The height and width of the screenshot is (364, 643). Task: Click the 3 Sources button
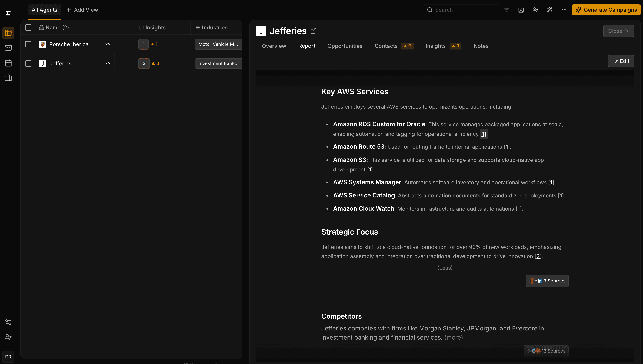click(x=547, y=281)
